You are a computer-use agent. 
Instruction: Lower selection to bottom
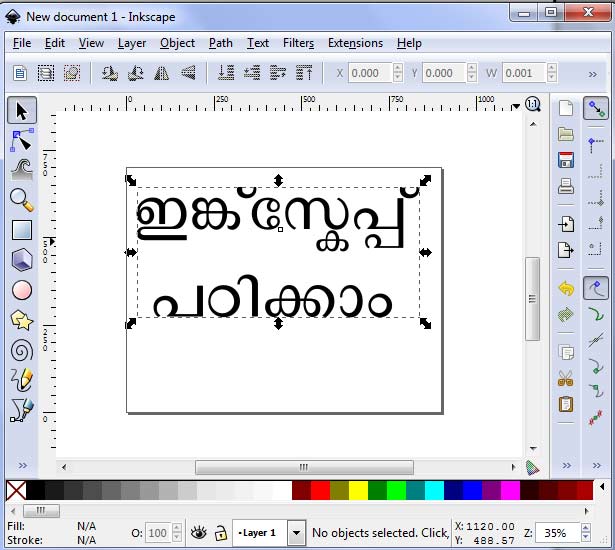coord(226,73)
